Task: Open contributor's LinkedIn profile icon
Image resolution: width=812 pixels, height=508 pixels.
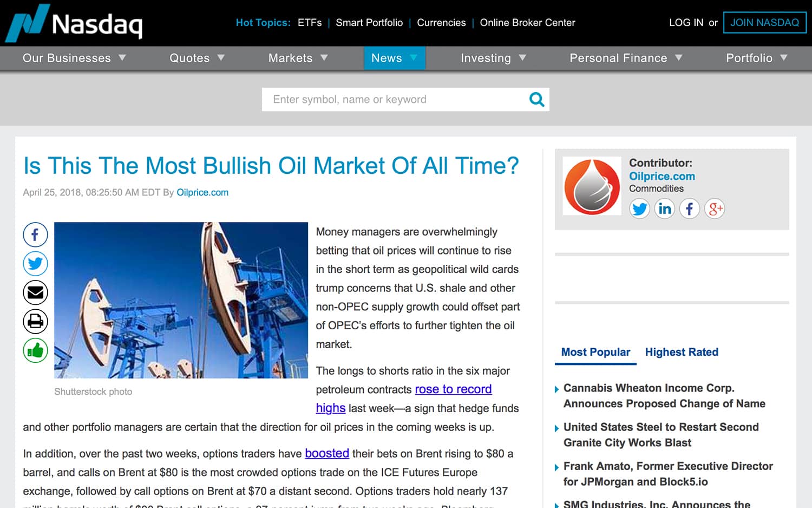Action: [664, 209]
